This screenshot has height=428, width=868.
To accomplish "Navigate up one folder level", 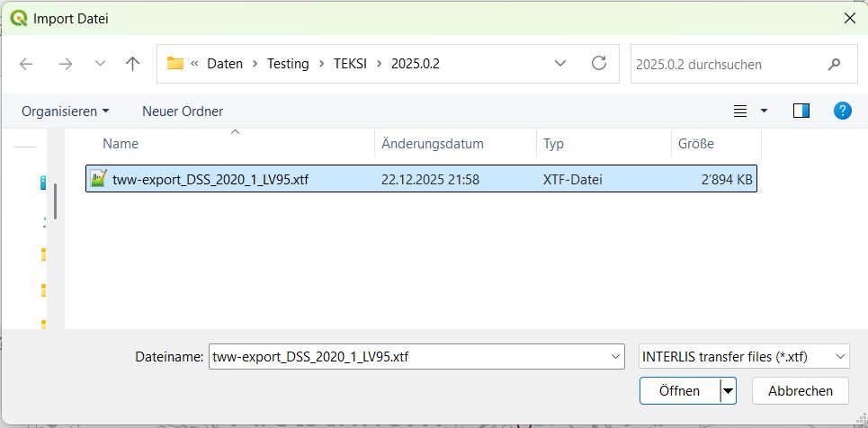I will 132,64.
